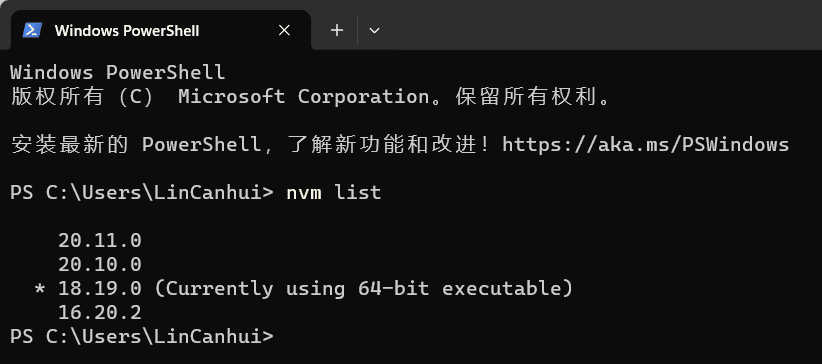Image resolution: width=822 pixels, height=364 pixels.
Task: Click the 20.10.0 version entry
Action: coord(100,264)
